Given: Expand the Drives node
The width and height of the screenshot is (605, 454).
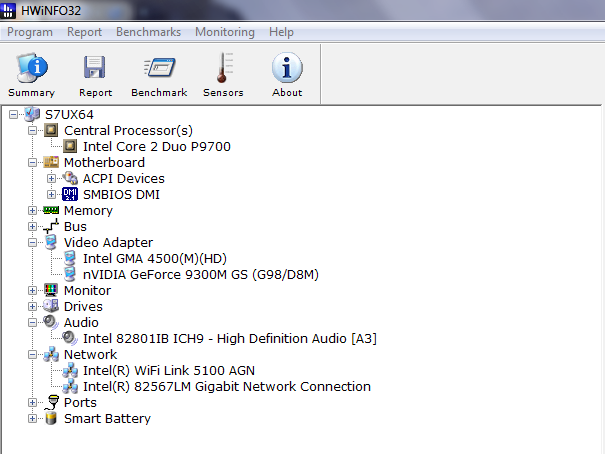Looking at the screenshot, I should click(x=32, y=307).
